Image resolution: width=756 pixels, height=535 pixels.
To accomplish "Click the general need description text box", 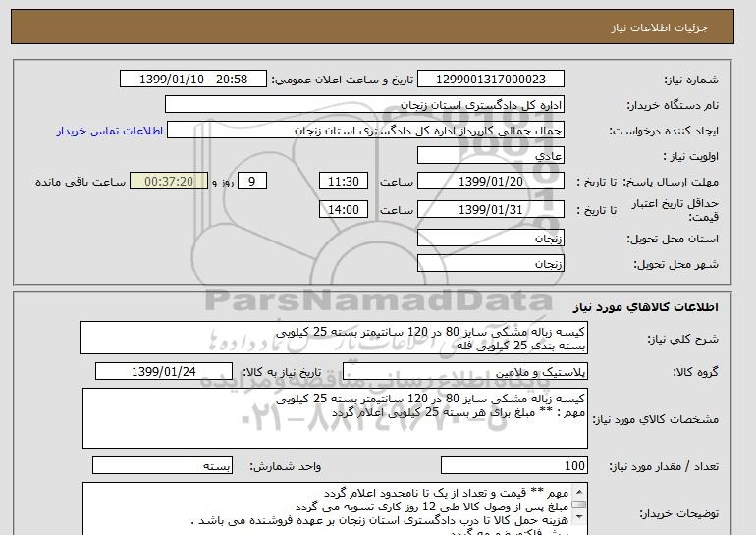I will coord(334,339).
